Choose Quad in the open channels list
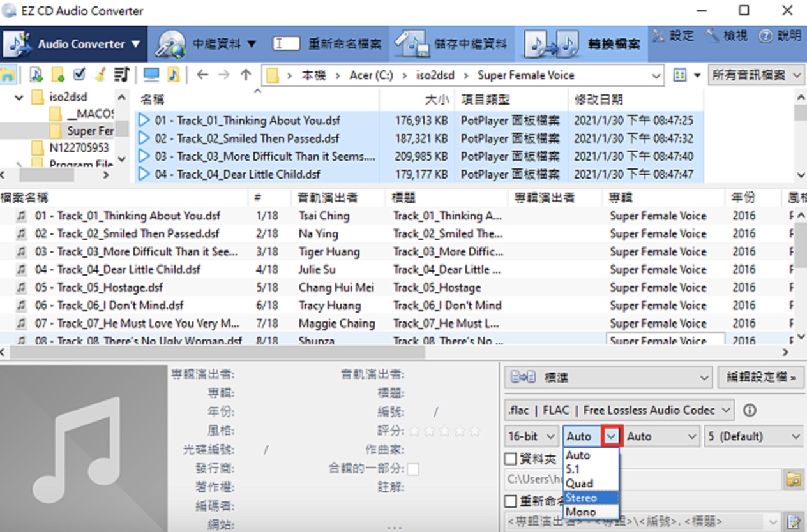807x532 pixels. [x=591, y=483]
